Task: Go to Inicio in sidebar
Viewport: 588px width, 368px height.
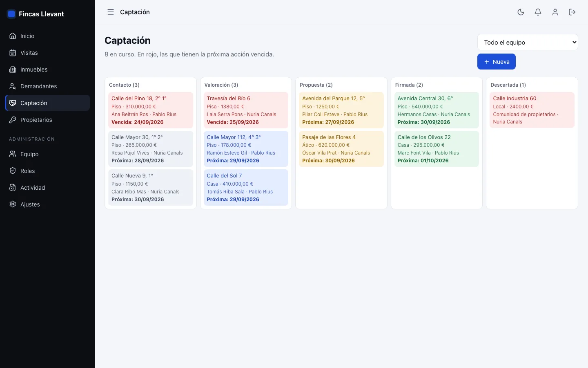Action: coord(47,36)
